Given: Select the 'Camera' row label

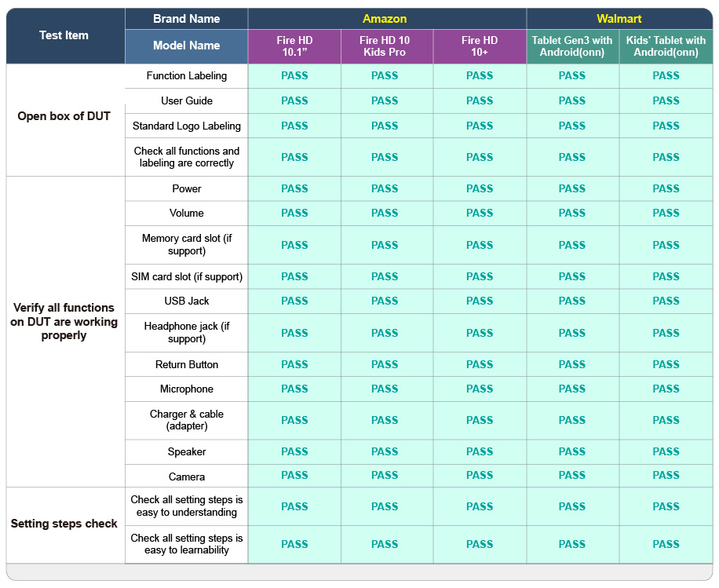Looking at the screenshot, I should [x=187, y=477].
